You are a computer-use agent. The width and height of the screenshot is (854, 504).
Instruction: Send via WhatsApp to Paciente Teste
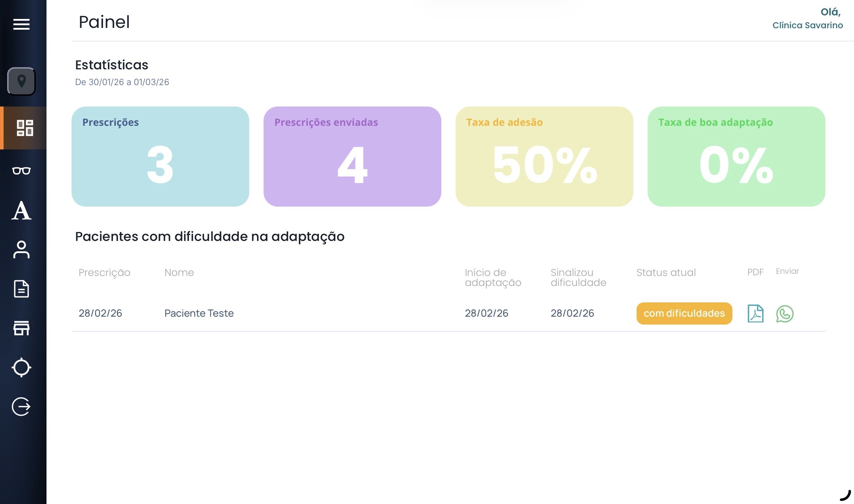785,314
